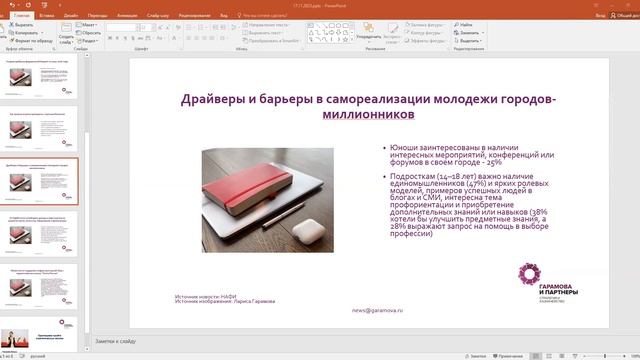The height and width of the screenshot is (360, 640).
Task: Open the Вставка ribbon tab
Action: pyautogui.click(x=47, y=16)
